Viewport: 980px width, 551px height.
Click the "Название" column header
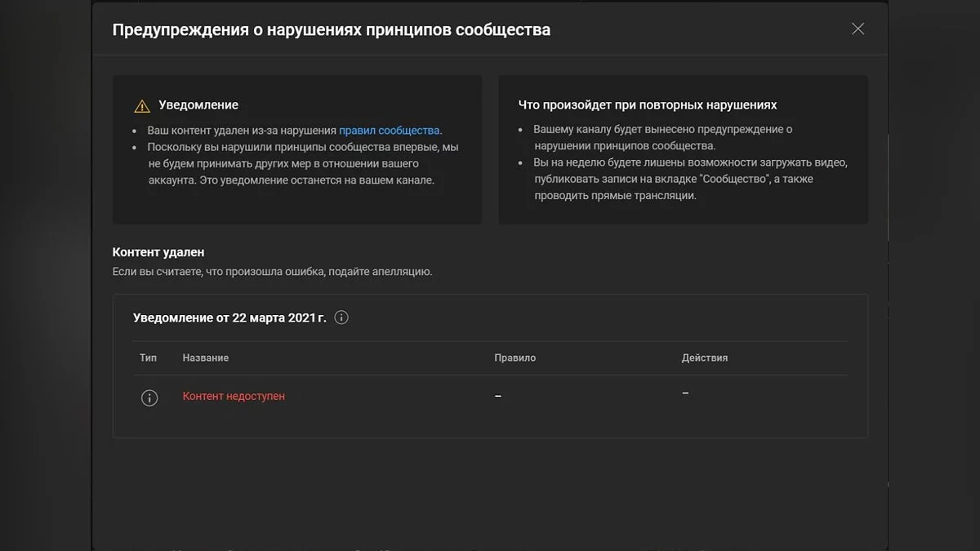pyautogui.click(x=206, y=358)
